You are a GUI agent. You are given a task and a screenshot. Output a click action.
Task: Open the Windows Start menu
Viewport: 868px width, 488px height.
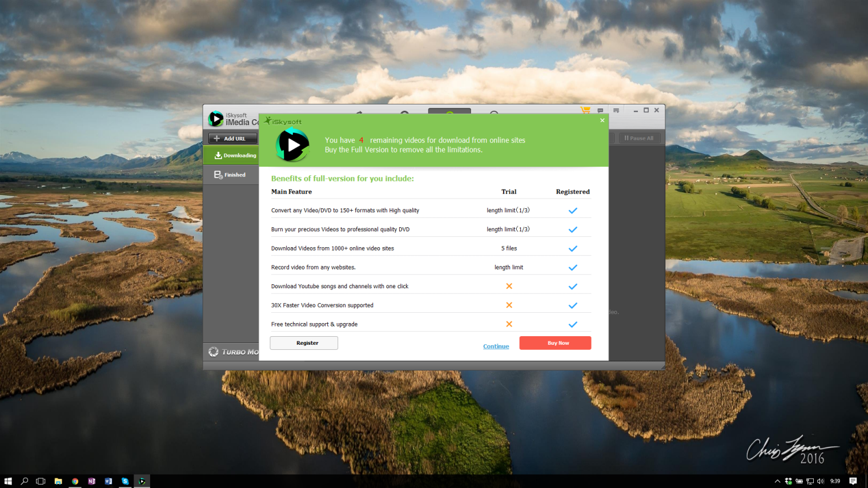pos(8,481)
